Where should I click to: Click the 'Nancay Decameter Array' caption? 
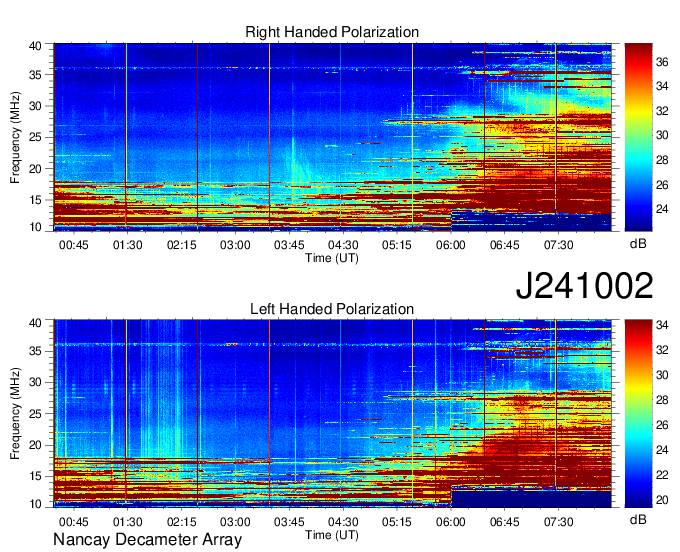tap(147, 540)
